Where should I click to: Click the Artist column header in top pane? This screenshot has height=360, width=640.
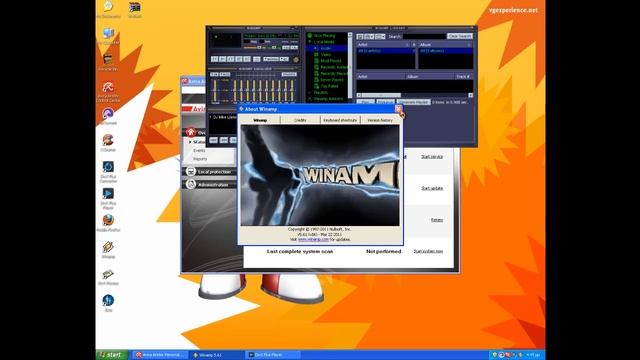click(x=383, y=44)
